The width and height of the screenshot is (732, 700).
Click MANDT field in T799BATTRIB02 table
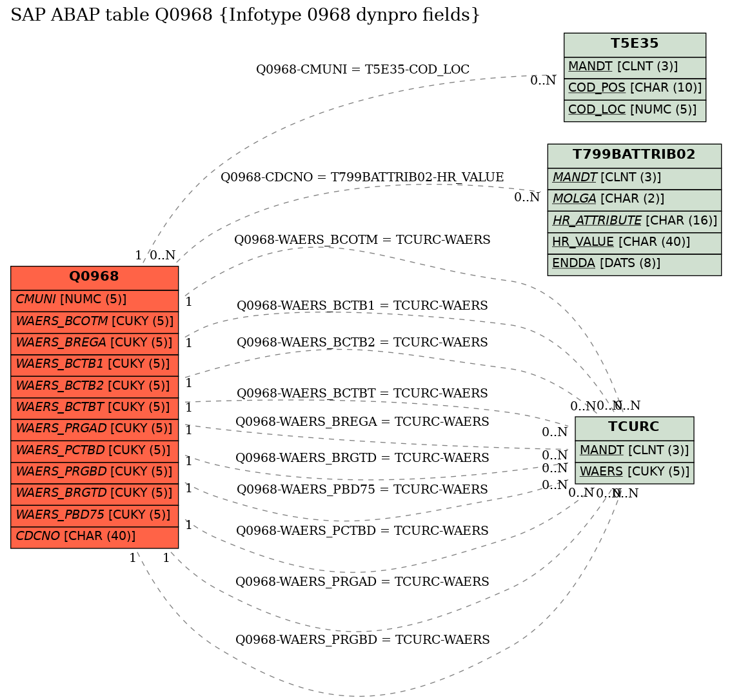coord(634,178)
